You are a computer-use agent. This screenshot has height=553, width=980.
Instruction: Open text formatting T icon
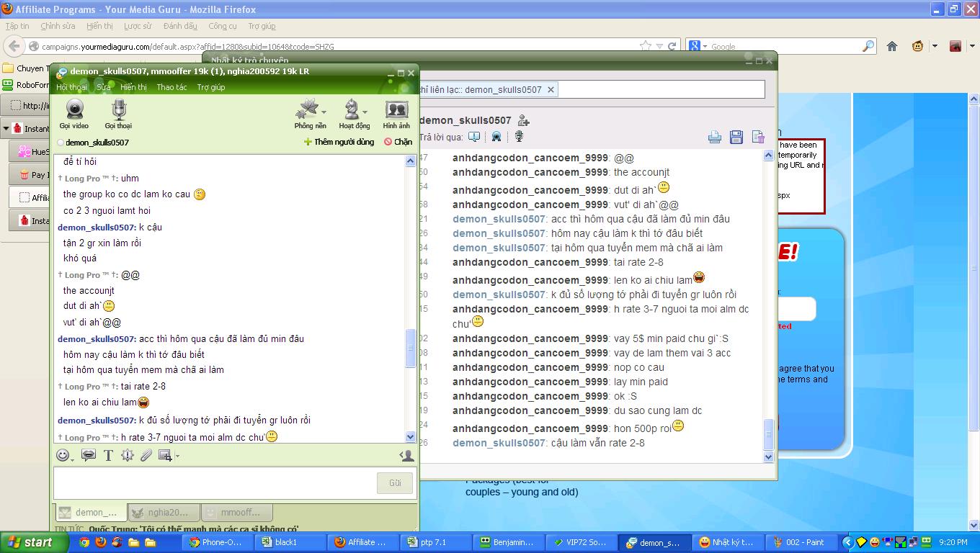pyautogui.click(x=108, y=455)
